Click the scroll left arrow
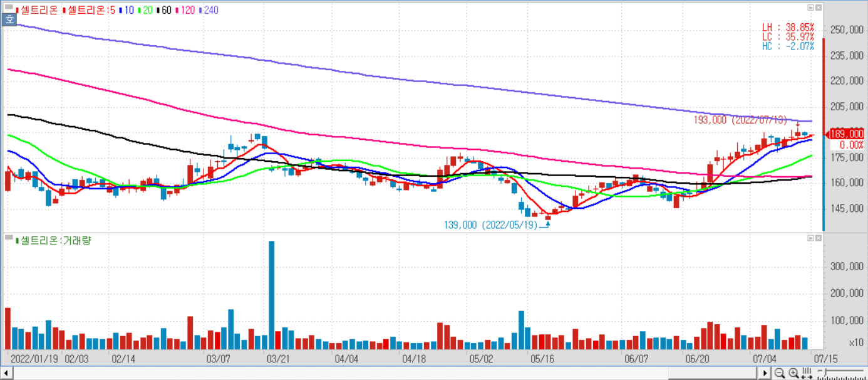Screen dimensions: 868x380 [x=6, y=374]
